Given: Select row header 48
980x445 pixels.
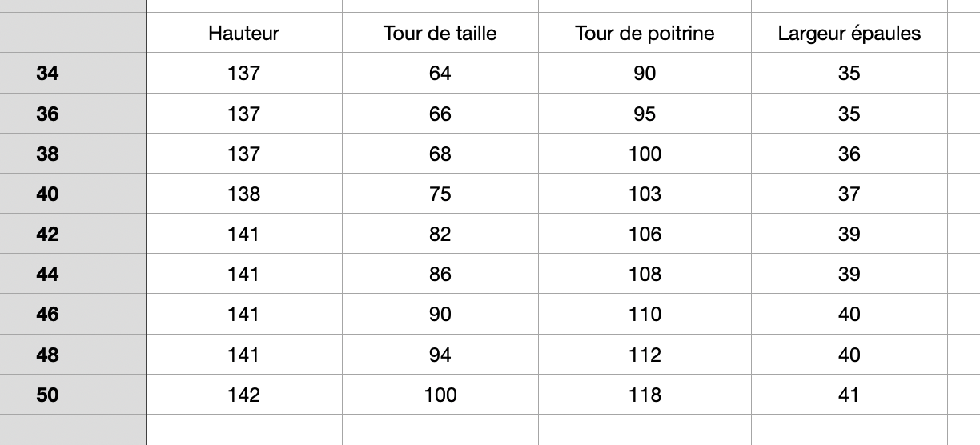Looking at the screenshot, I should 73,354.
